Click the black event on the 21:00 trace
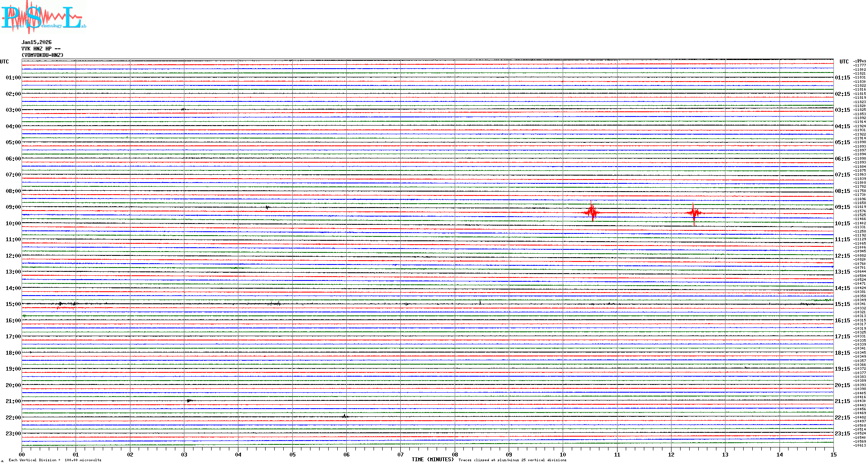The image size is (868, 466). point(189,401)
